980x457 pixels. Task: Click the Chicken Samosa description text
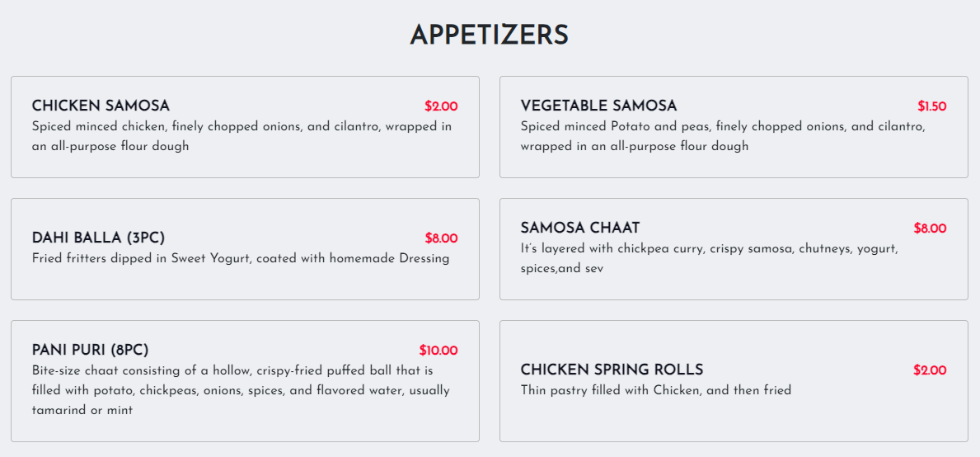tap(241, 136)
